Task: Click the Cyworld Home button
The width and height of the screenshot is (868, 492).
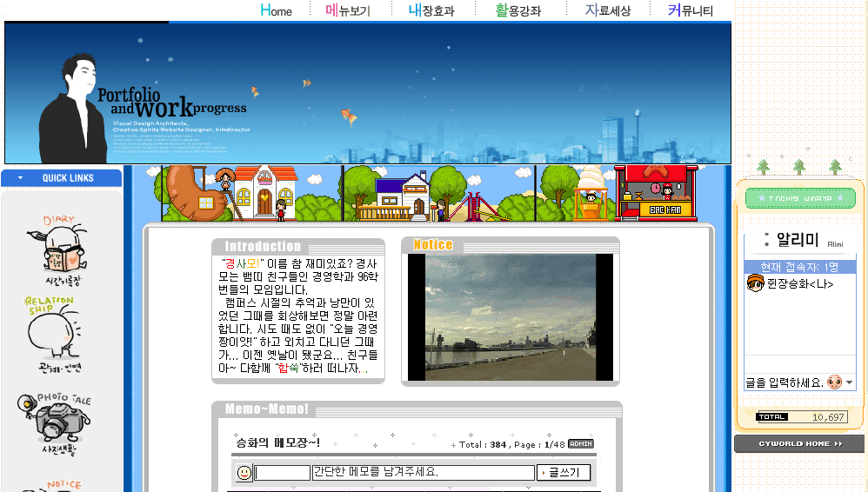Action: coord(799,444)
